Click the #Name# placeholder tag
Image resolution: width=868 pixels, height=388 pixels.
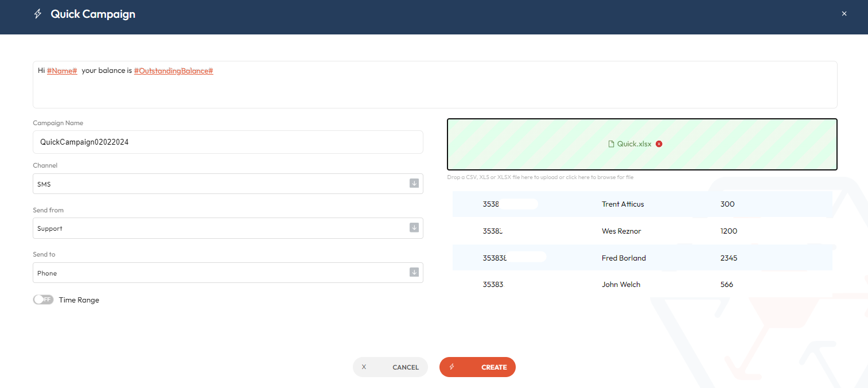click(62, 71)
